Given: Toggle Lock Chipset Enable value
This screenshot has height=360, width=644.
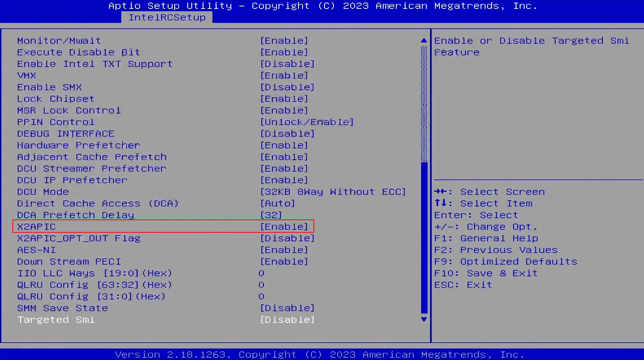Looking at the screenshot, I should point(284,99).
